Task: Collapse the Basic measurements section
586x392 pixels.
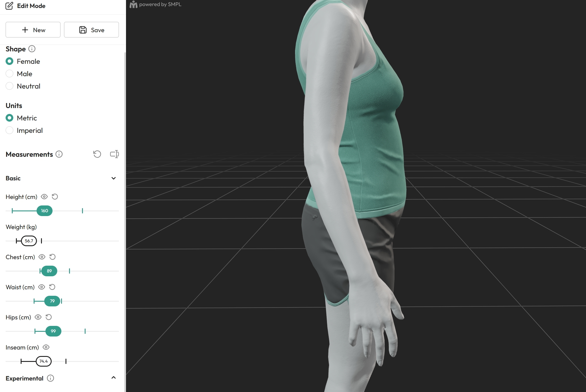Action: (114, 178)
